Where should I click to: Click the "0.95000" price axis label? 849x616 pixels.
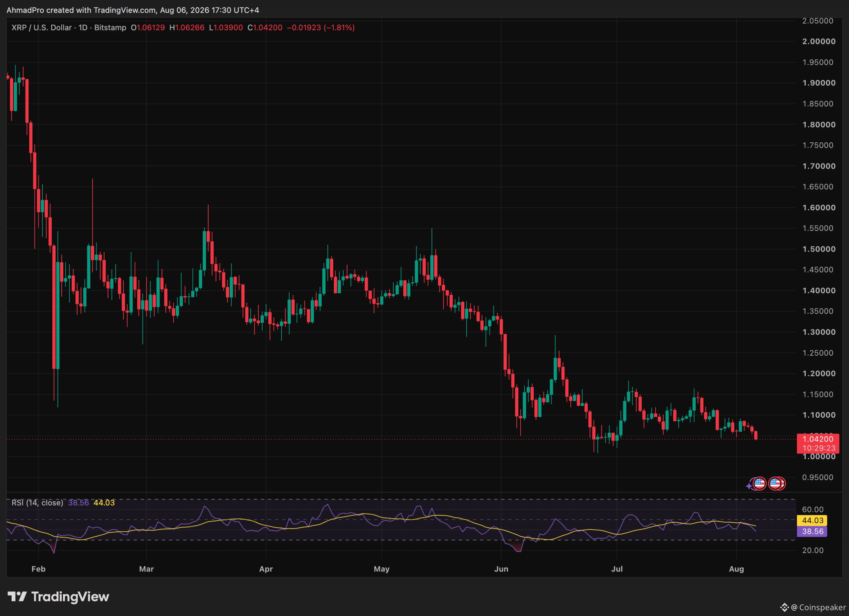[x=818, y=477]
